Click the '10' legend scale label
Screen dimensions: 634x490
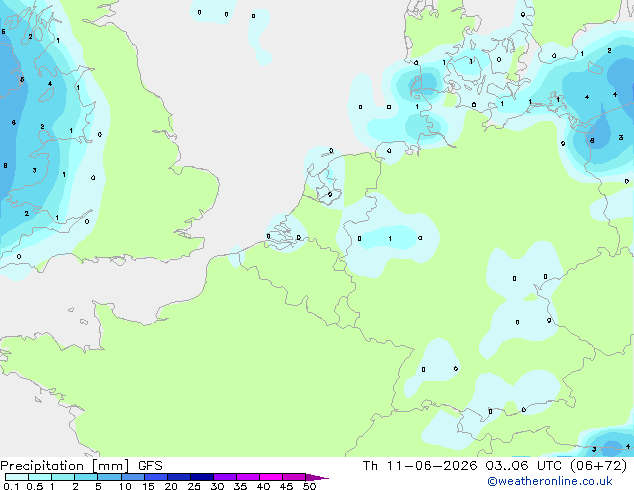125,486
